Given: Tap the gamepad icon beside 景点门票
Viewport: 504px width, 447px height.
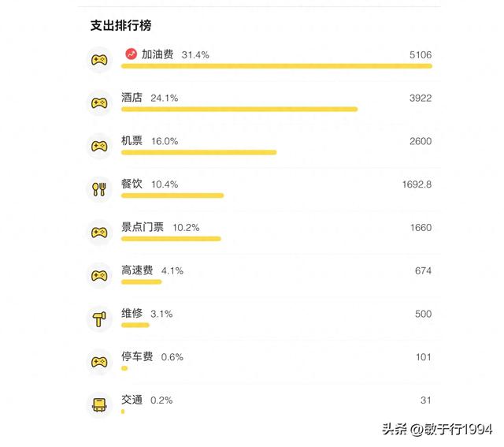Looking at the screenshot, I should point(99,233).
